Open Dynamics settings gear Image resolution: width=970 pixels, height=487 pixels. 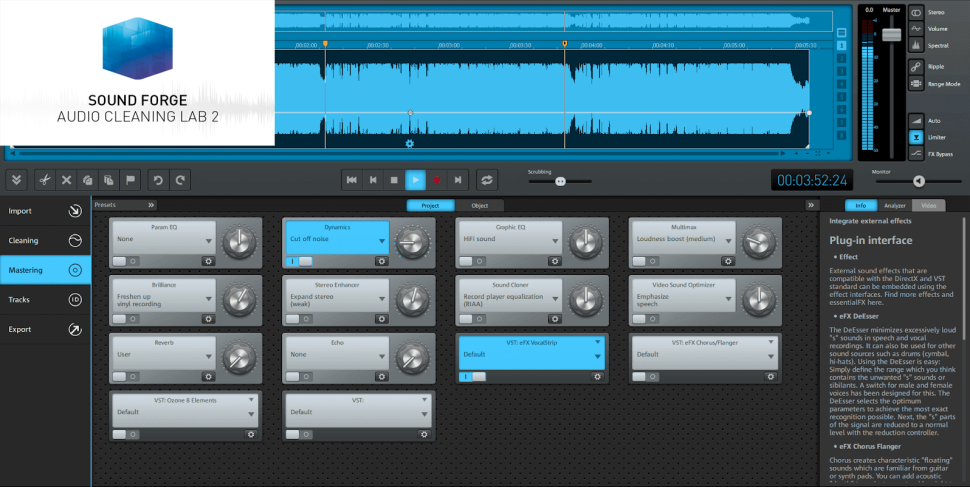pyautogui.click(x=382, y=261)
